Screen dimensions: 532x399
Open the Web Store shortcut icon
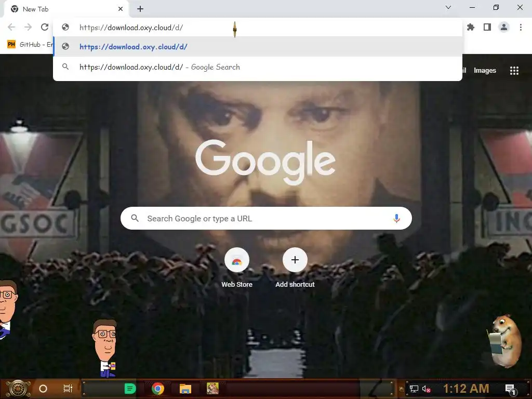click(x=237, y=260)
